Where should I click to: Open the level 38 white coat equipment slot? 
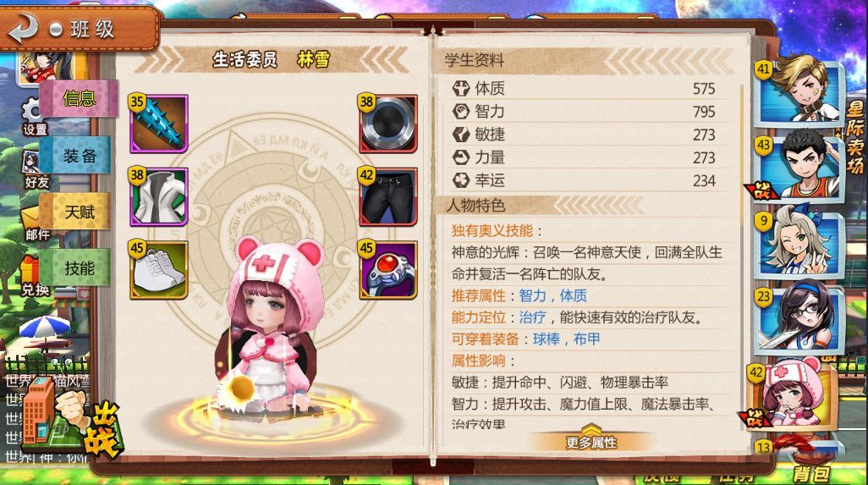tap(159, 197)
